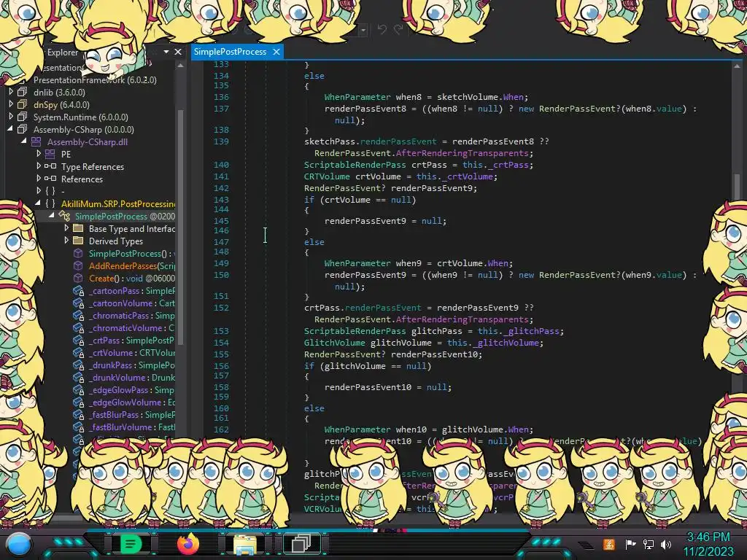
Task: Click the dnlib assembly icon
Action: point(23,92)
